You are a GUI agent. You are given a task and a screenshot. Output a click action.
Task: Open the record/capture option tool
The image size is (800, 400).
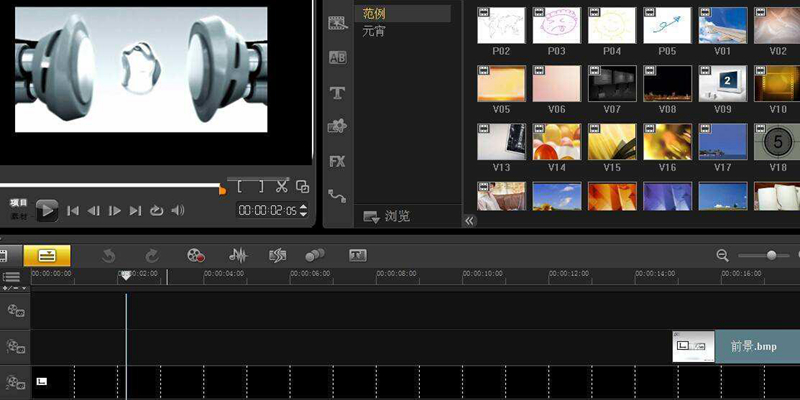click(x=196, y=256)
